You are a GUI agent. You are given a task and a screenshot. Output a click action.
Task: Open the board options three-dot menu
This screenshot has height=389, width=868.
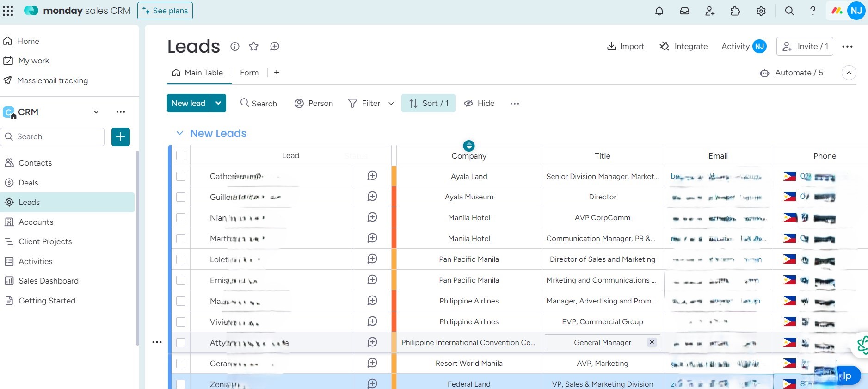point(847,46)
